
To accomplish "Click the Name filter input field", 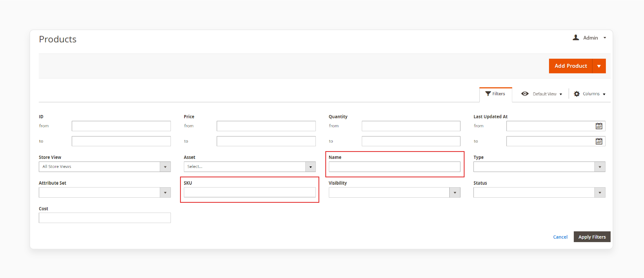I will click(395, 167).
